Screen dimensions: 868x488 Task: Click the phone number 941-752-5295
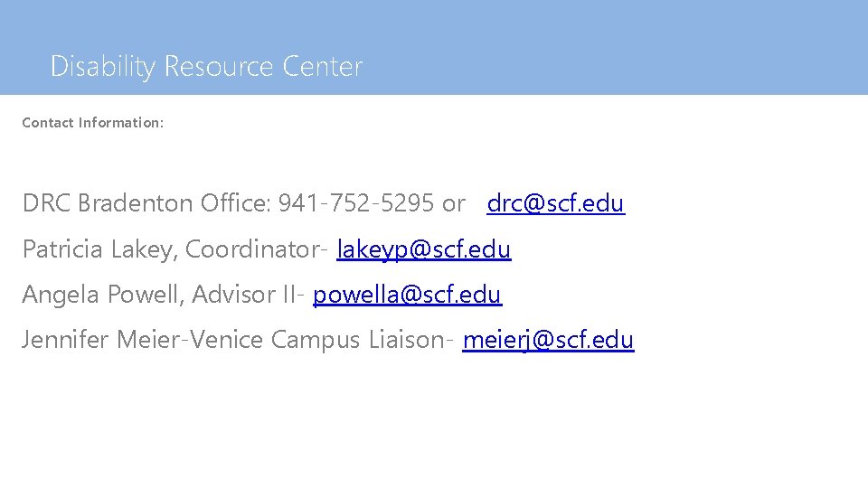coord(356,203)
